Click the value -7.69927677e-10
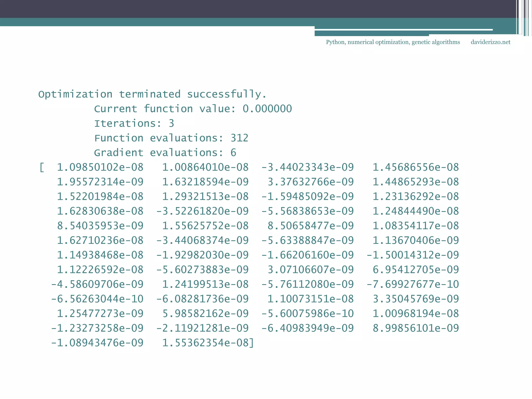This screenshot has width=532, height=399. pyautogui.click(x=413, y=284)
